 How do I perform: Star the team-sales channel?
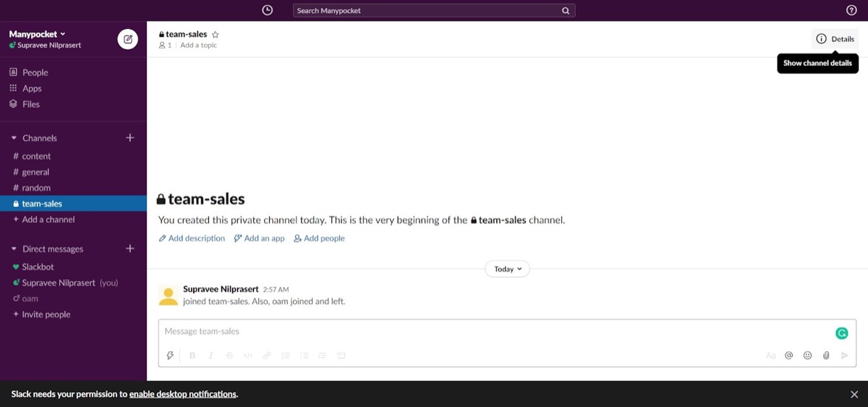(215, 34)
